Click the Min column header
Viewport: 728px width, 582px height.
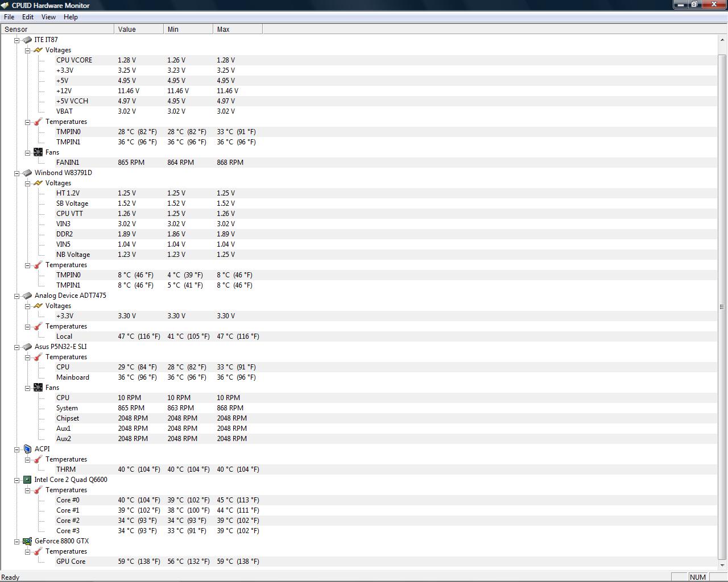pyautogui.click(x=188, y=29)
